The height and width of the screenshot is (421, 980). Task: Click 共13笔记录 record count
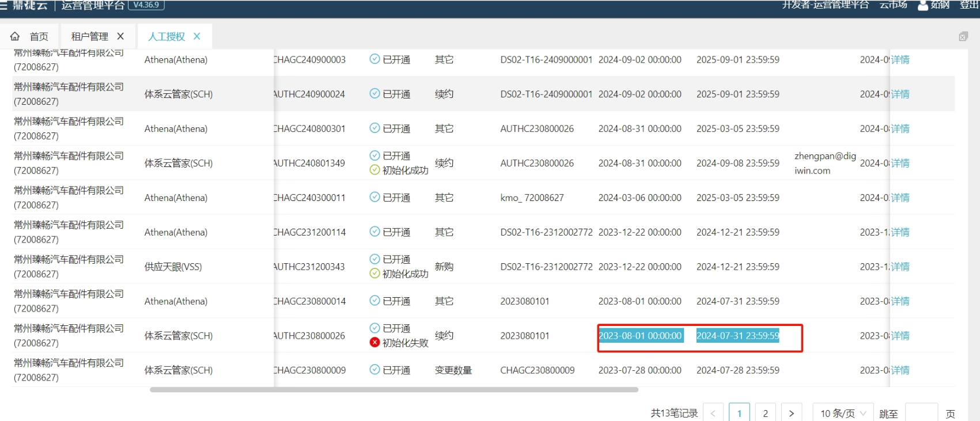(x=674, y=413)
